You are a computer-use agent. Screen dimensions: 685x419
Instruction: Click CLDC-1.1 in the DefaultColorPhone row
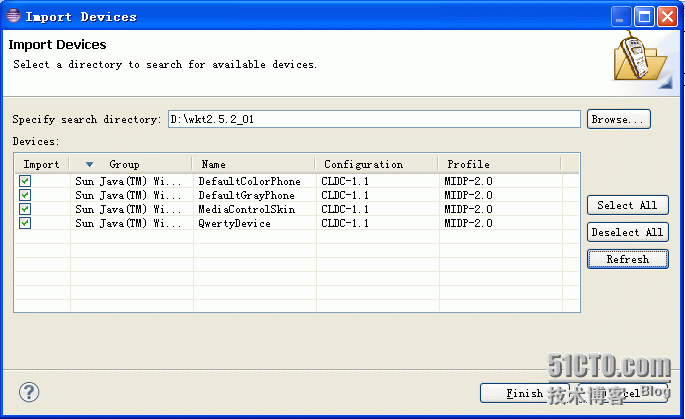click(345, 181)
